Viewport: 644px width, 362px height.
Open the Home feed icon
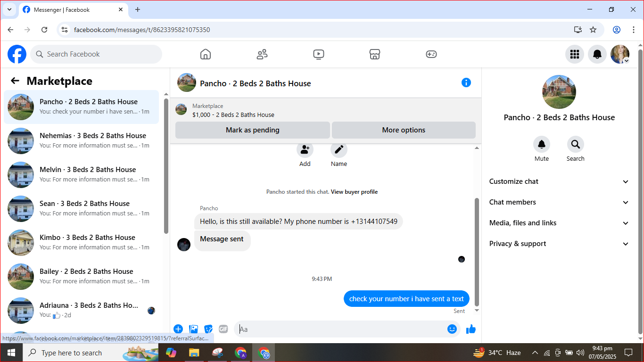click(x=206, y=54)
